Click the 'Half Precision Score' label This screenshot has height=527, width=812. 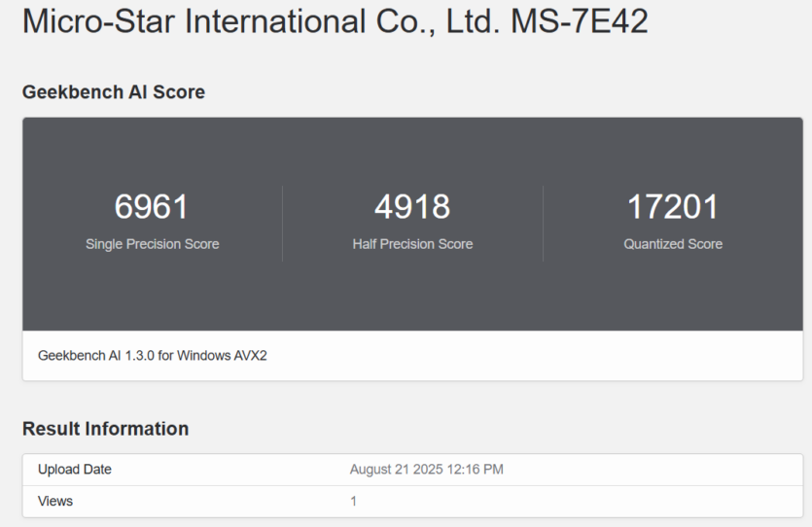[x=412, y=244]
